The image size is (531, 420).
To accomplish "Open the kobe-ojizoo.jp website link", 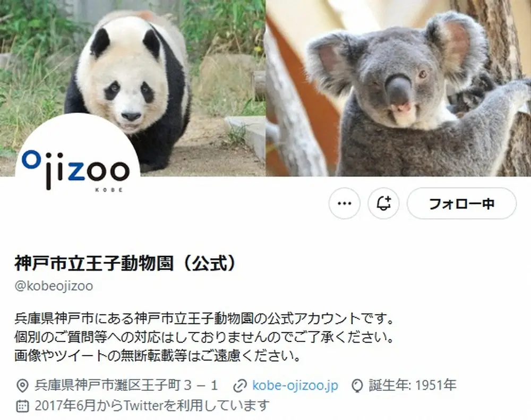I will coord(295,385).
